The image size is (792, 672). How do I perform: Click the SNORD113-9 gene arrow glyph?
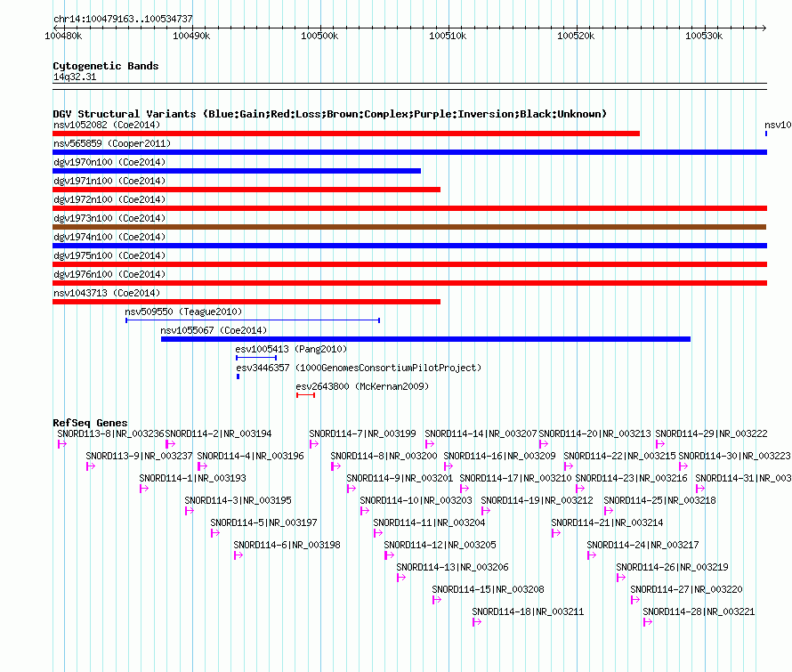(91, 466)
